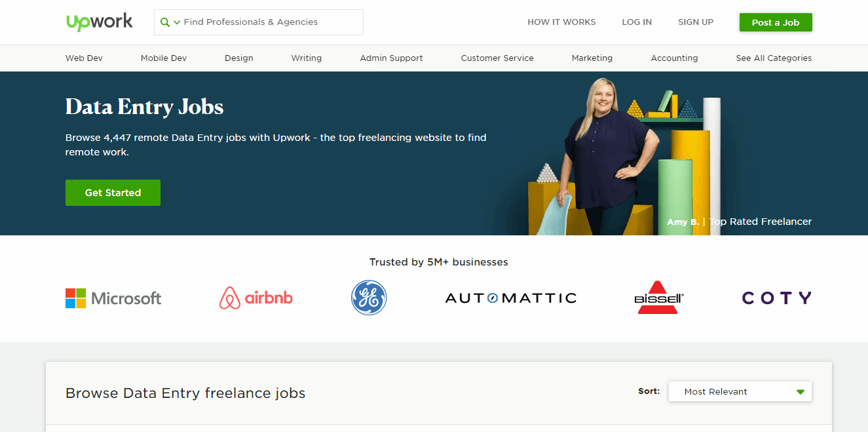Image resolution: width=868 pixels, height=432 pixels.
Task: Click the search magnifying glass icon
Action: (163, 22)
